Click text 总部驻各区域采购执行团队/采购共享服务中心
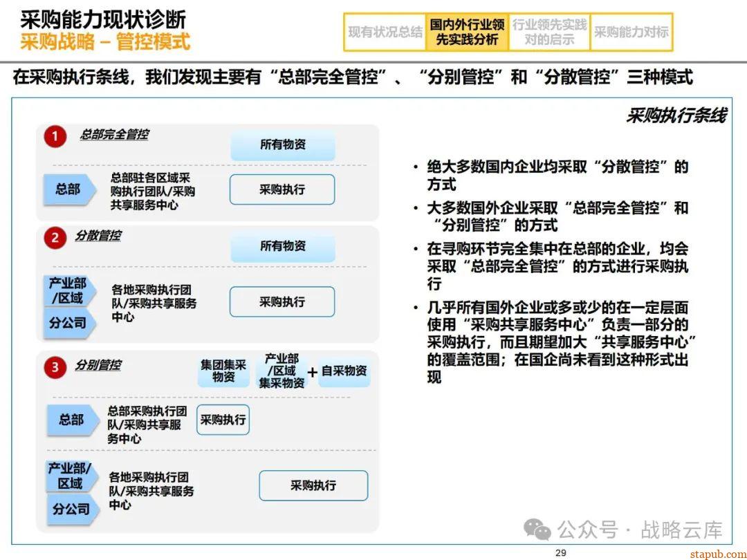 (152, 192)
